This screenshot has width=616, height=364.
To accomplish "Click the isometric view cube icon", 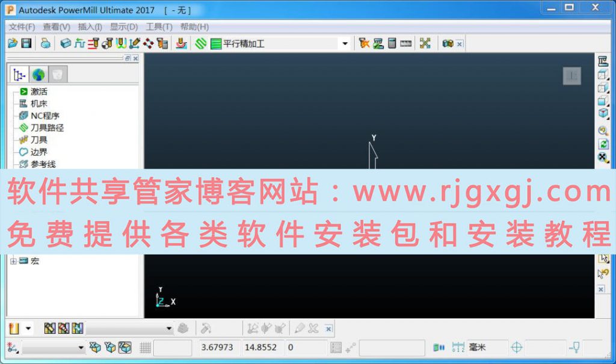I will click(x=603, y=113).
